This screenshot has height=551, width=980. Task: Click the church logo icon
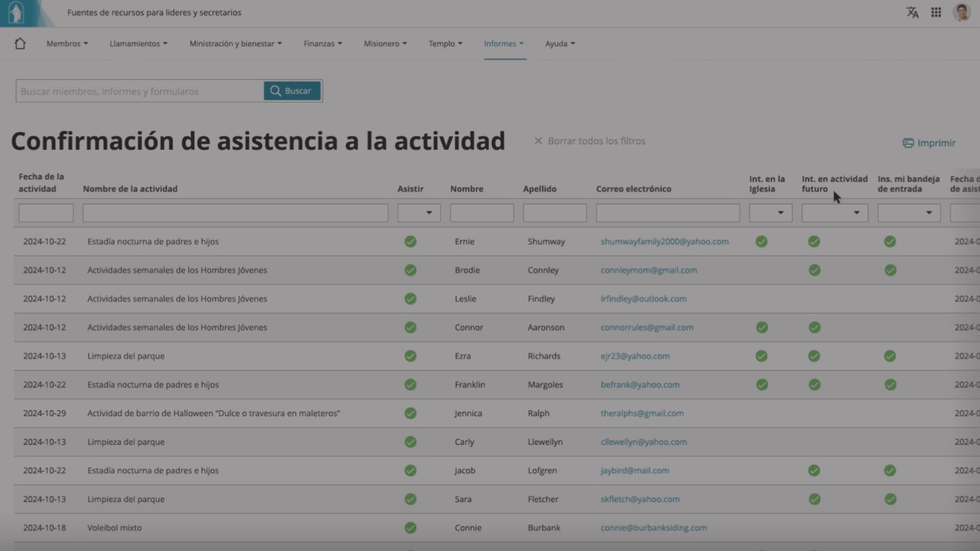(17, 13)
